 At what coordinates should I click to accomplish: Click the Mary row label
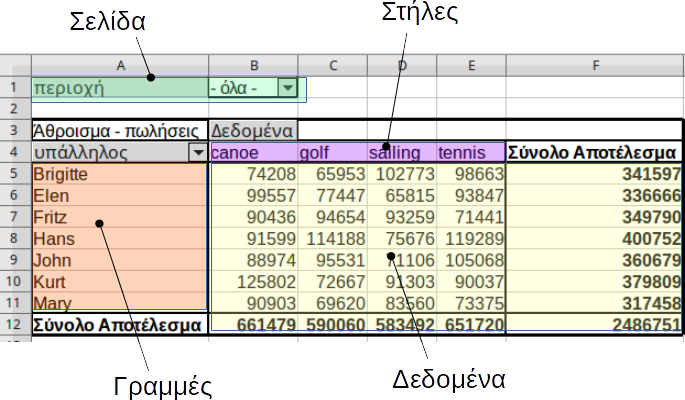[x=120, y=303]
